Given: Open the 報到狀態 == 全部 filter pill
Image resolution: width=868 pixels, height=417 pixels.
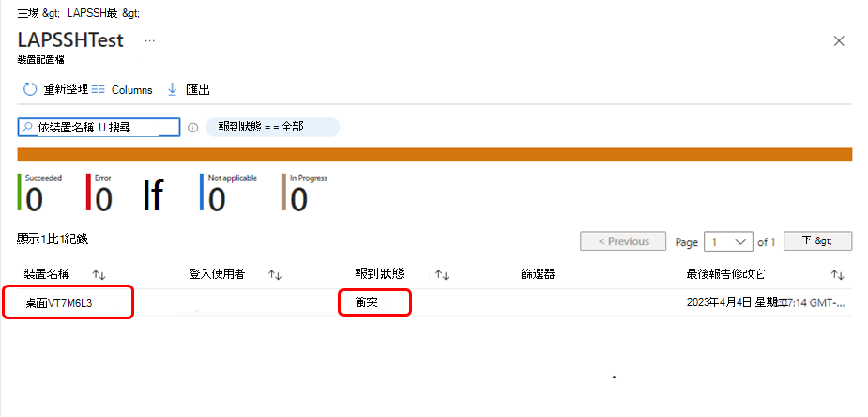Looking at the screenshot, I should [272, 127].
